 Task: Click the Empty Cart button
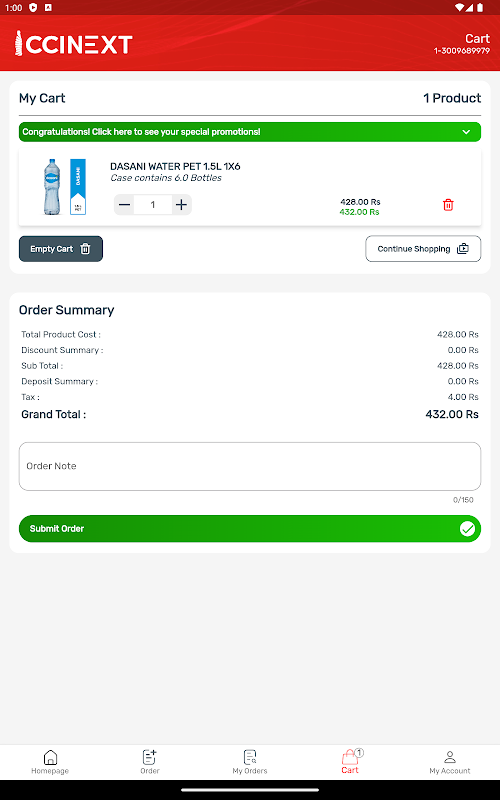pyautogui.click(x=61, y=248)
